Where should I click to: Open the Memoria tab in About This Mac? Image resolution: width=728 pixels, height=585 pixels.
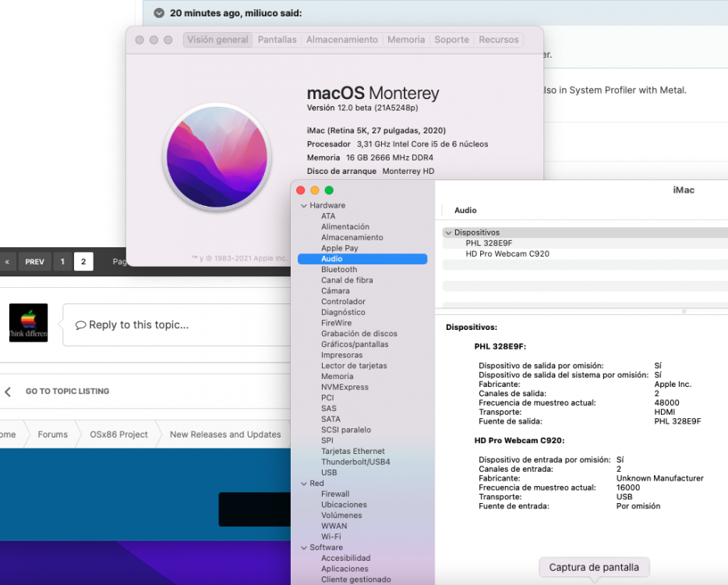pyautogui.click(x=406, y=40)
